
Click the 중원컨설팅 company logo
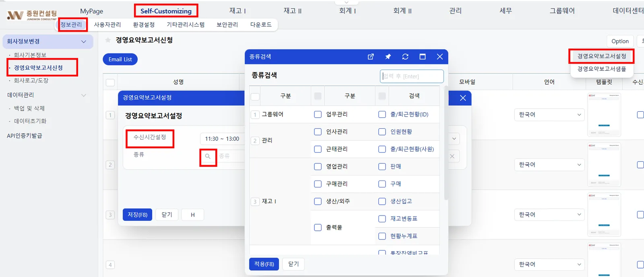(32, 15)
